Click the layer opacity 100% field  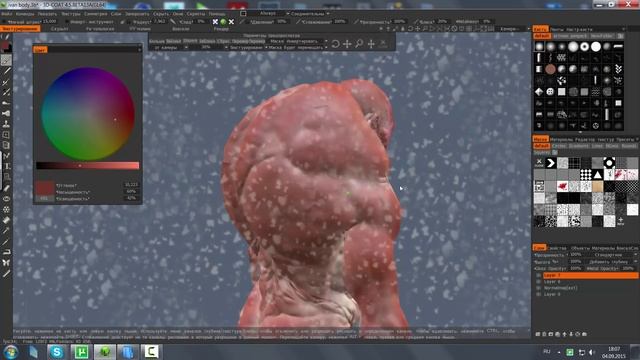[x=575, y=255]
